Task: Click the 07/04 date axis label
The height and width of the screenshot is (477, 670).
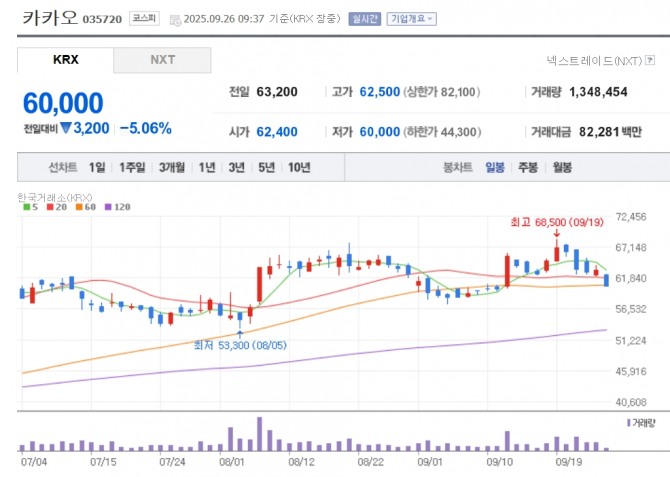Action: click(x=34, y=462)
